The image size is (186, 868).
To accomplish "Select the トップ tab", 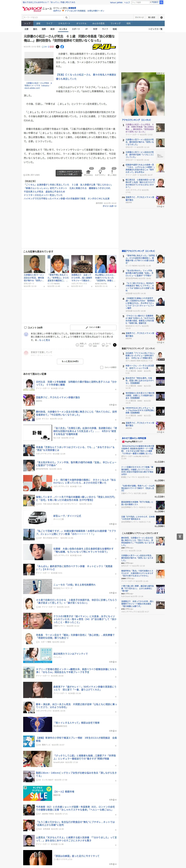I will [27, 24].
